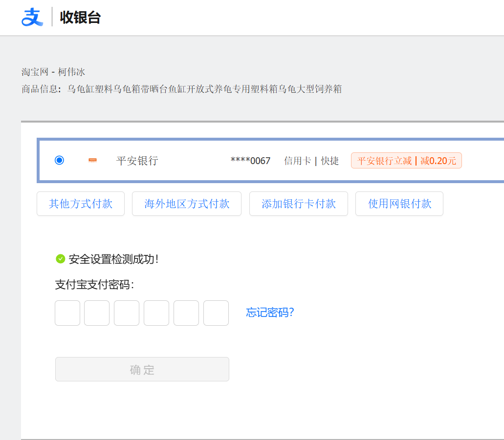The image size is (504, 440).
Task: Select the third payment password box
Action: pyautogui.click(x=127, y=313)
